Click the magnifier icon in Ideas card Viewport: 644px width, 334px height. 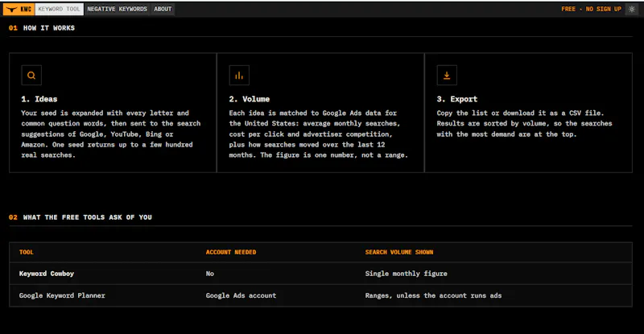click(x=31, y=75)
